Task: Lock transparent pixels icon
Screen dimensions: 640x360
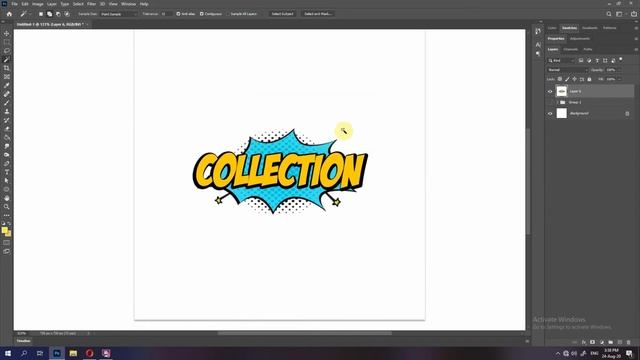Action: [560, 79]
